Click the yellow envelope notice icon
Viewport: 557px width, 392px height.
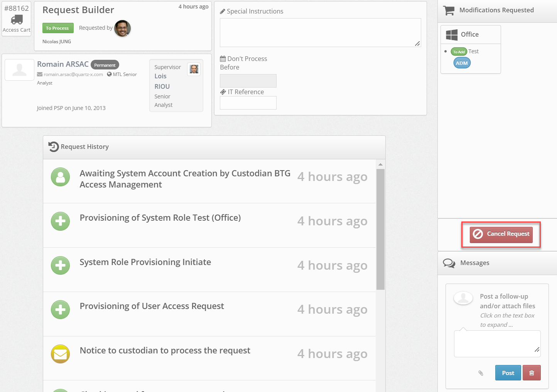pos(61,354)
